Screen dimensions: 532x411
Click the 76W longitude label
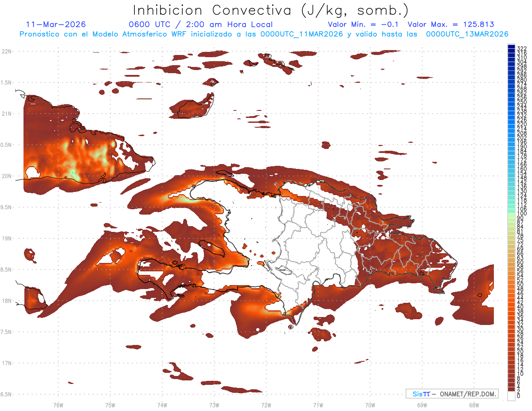coord(58,405)
